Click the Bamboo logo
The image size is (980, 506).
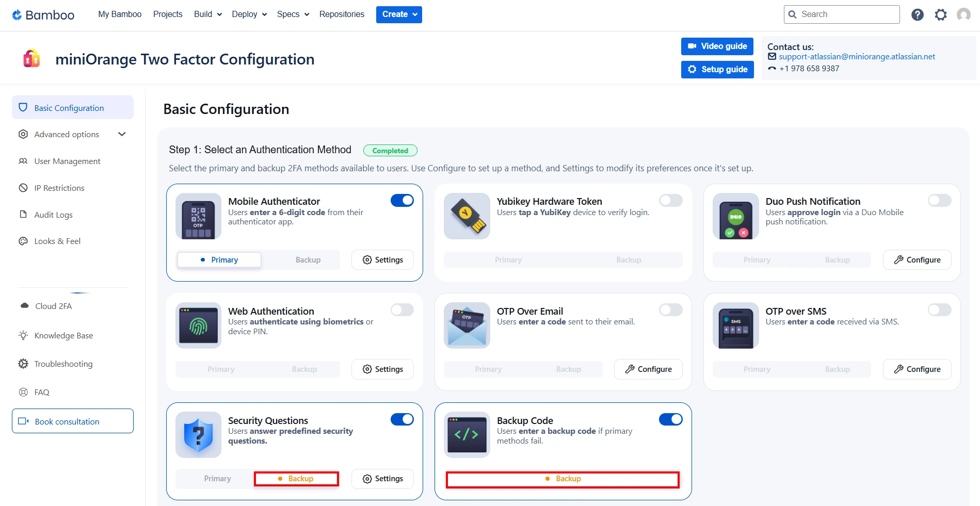pos(43,15)
